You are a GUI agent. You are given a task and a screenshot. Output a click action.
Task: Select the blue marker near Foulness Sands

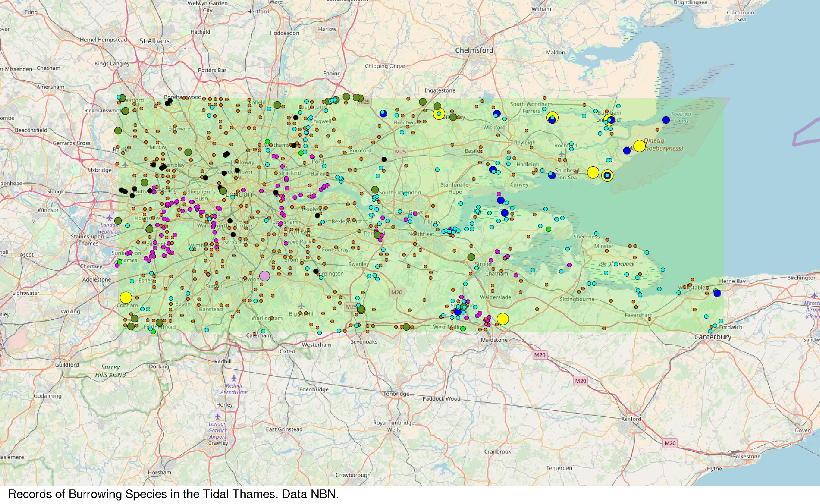(666, 120)
